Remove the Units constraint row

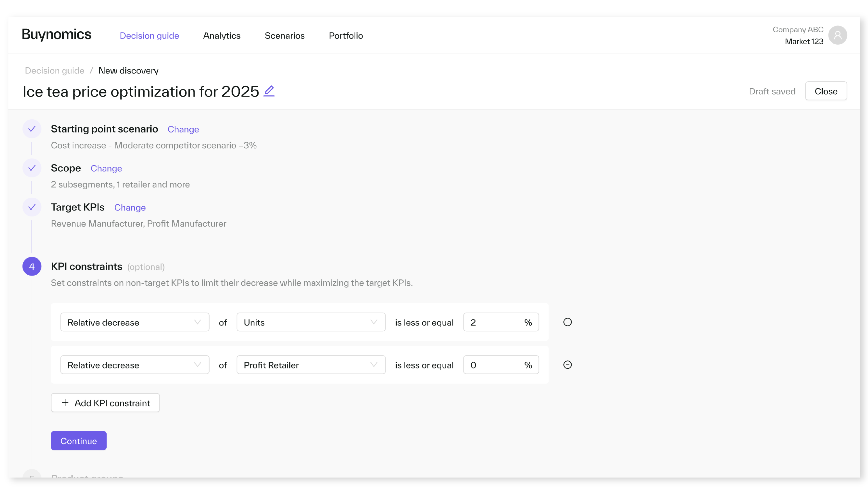click(567, 322)
